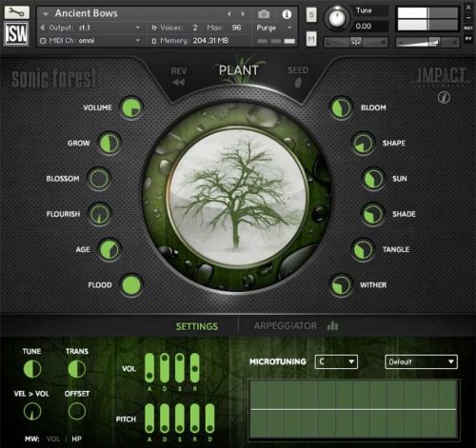
Task: Minimize the instrument with the minus button
Action: (x=468, y=18)
